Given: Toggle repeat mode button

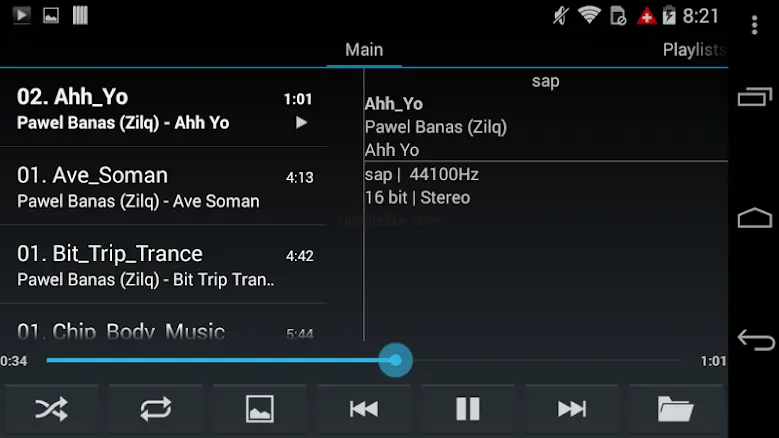Looking at the screenshot, I should coord(156,409).
